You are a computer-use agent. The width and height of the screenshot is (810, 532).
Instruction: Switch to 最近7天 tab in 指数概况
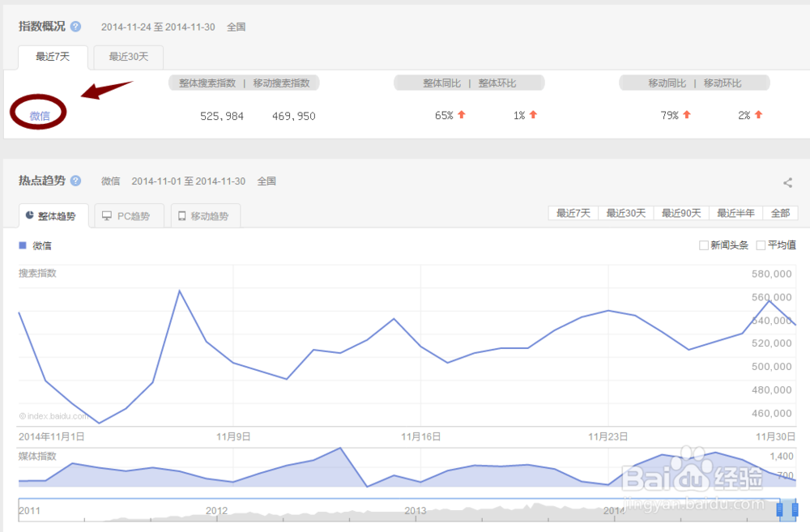coord(53,57)
